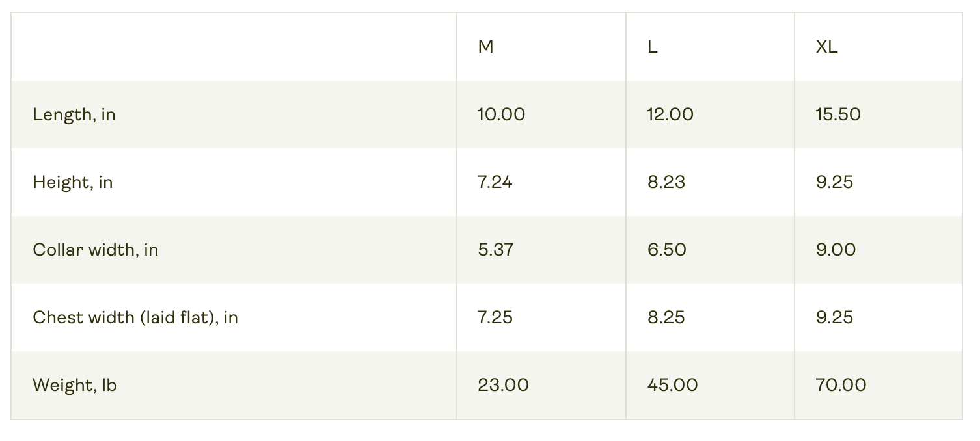Select the "Height, in" row label
The image size is (980, 441).
pyautogui.click(x=73, y=182)
